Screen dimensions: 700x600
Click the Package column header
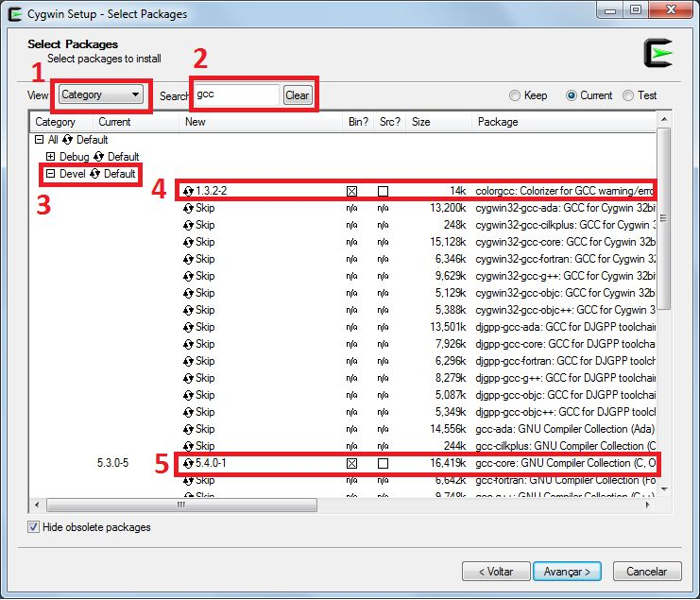coord(564,122)
